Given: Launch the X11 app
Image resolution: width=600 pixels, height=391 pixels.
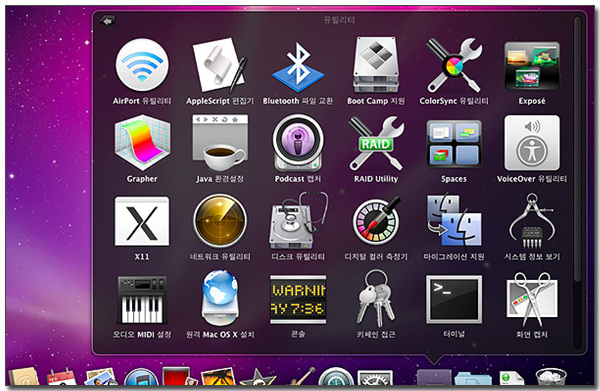Looking at the screenshot, I should [142, 222].
